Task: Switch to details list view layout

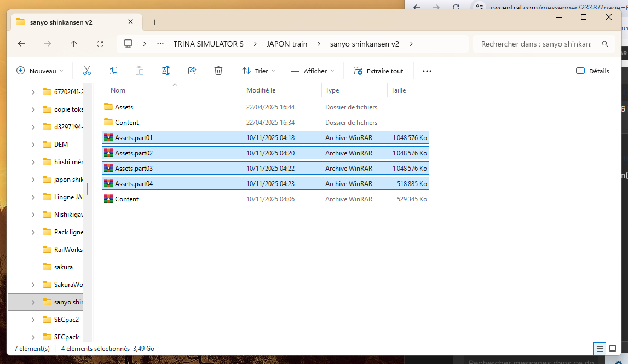Action: coord(600,349)
